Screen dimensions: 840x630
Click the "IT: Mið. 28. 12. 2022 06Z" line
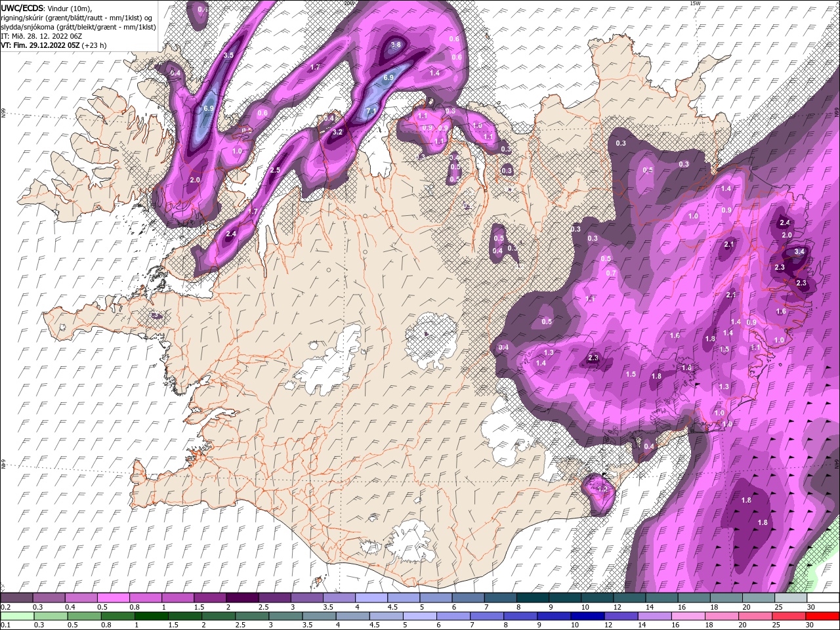pos(42,36)
